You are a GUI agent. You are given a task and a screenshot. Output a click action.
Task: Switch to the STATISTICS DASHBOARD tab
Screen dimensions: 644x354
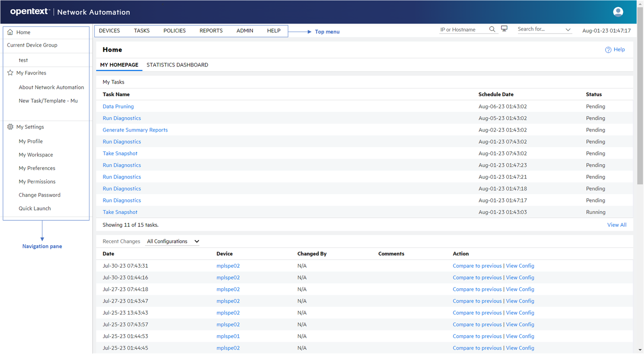(x=177, y=65)
